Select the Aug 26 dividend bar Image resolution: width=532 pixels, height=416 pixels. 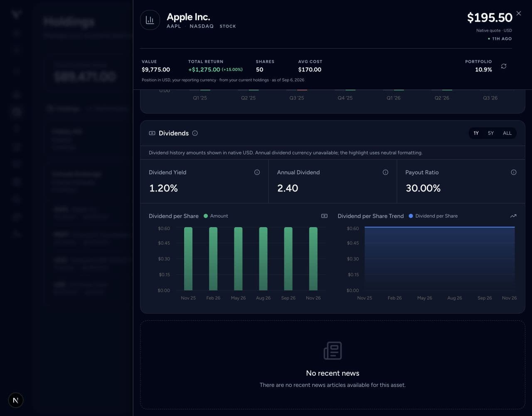coord(263,259)
